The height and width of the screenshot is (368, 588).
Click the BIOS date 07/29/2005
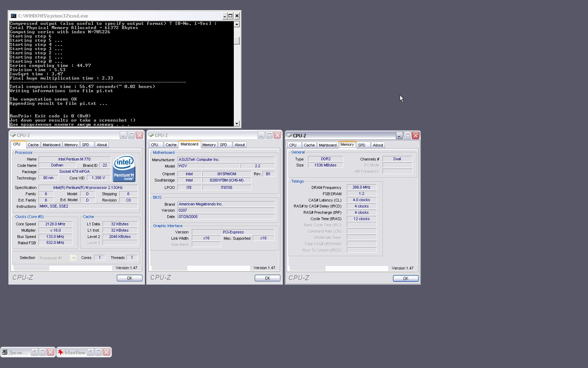pyautogui.click(x=226, y=217)
